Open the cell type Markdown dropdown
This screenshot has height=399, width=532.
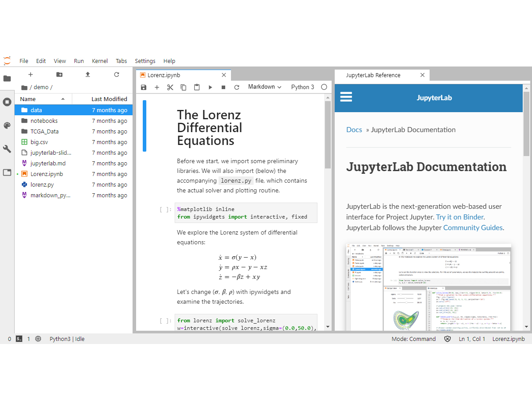265,87
